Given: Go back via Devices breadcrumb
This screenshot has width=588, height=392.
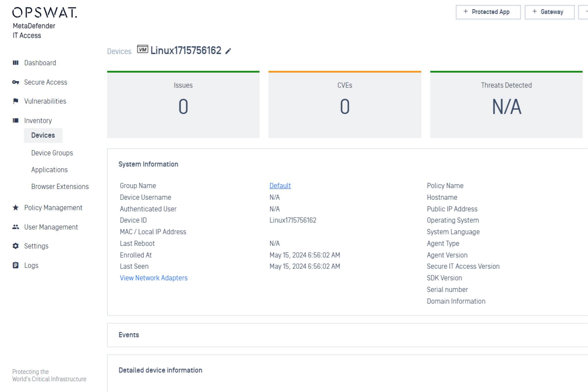Looking at the screenshot, I should (x=119, y=51).
